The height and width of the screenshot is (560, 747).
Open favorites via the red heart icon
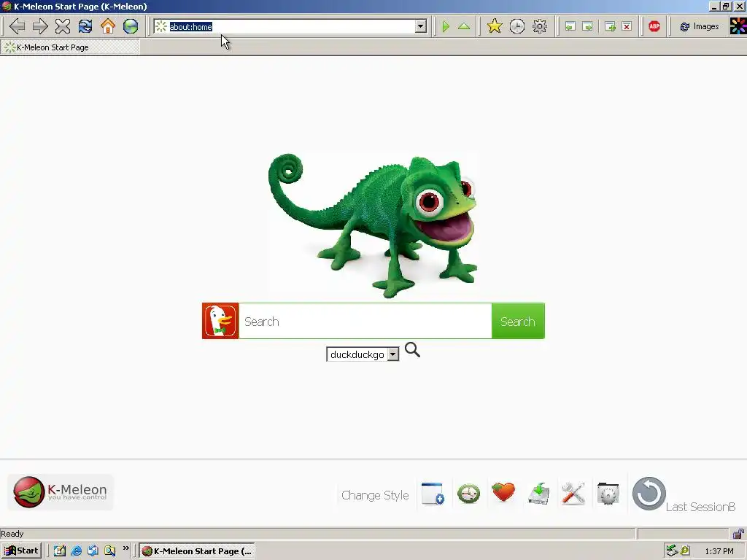(503, 492)
